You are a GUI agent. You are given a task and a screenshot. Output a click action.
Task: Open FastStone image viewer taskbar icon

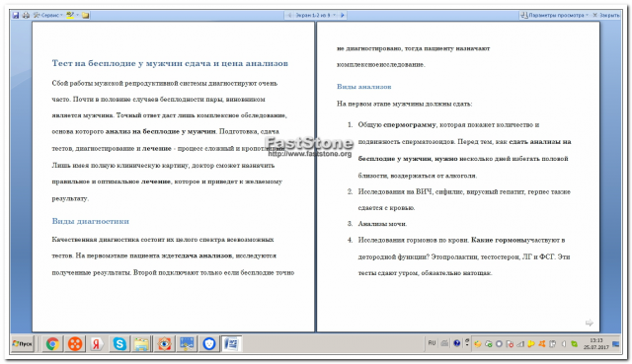click(x=164, y=344)
